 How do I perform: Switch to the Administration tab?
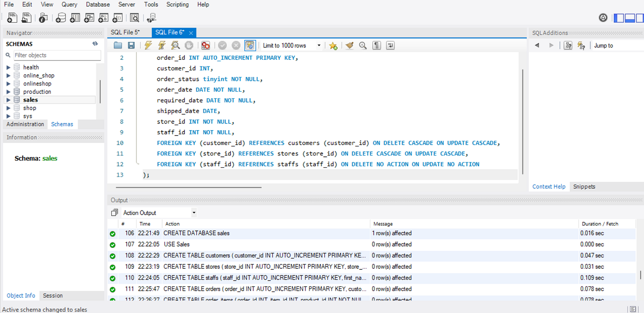(x=25, y=124)
